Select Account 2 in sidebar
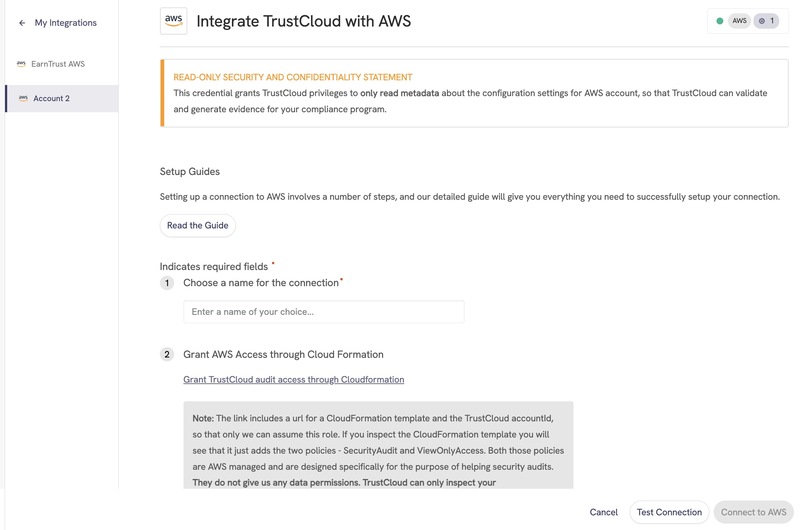Viewport: 800px width, 530px height. (62, 98)
